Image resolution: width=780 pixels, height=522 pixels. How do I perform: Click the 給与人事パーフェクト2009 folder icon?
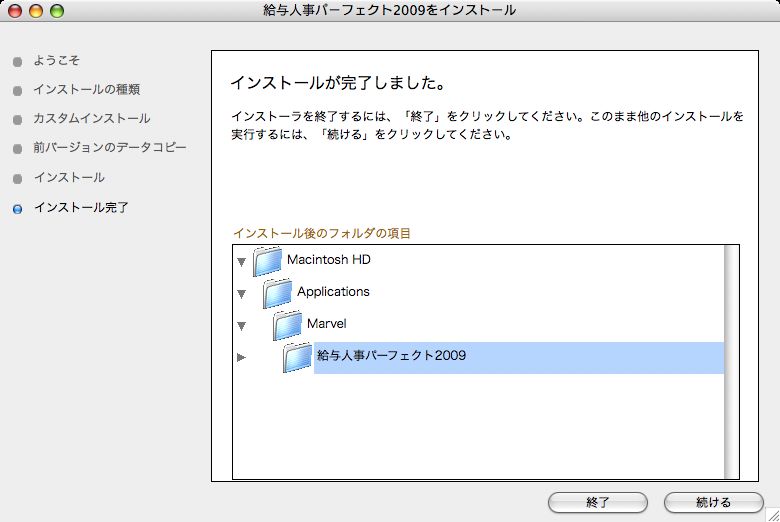297,357
